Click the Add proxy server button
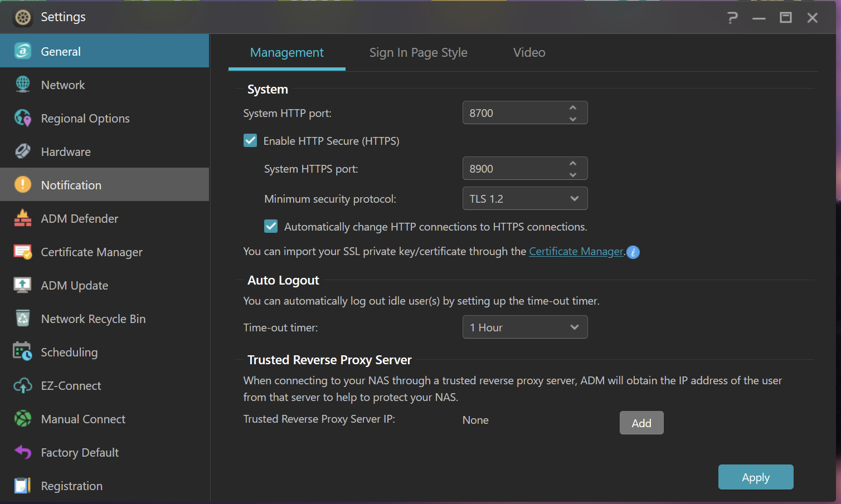841x504 pixels. (x=641, y=423)
